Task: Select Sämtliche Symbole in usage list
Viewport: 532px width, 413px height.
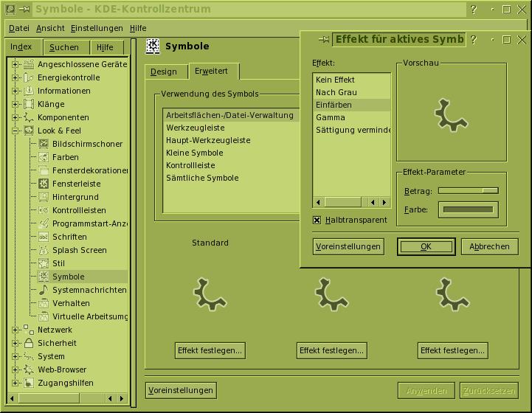Action: tap(231, 178)
